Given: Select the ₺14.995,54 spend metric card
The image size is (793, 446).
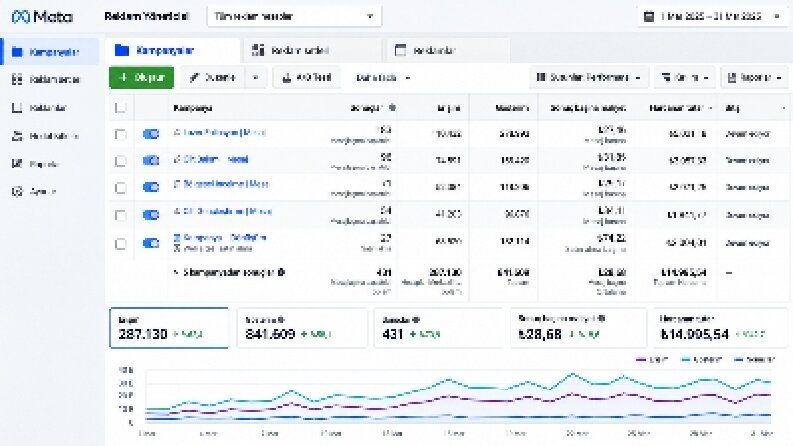Looking at the screenshot, I should click(720, 328).
